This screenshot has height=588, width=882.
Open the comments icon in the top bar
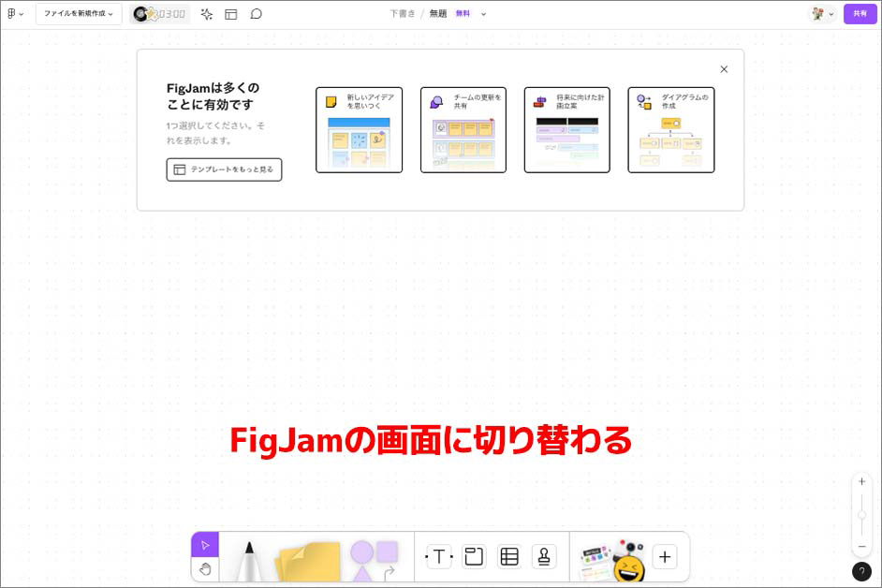point(254,13)
